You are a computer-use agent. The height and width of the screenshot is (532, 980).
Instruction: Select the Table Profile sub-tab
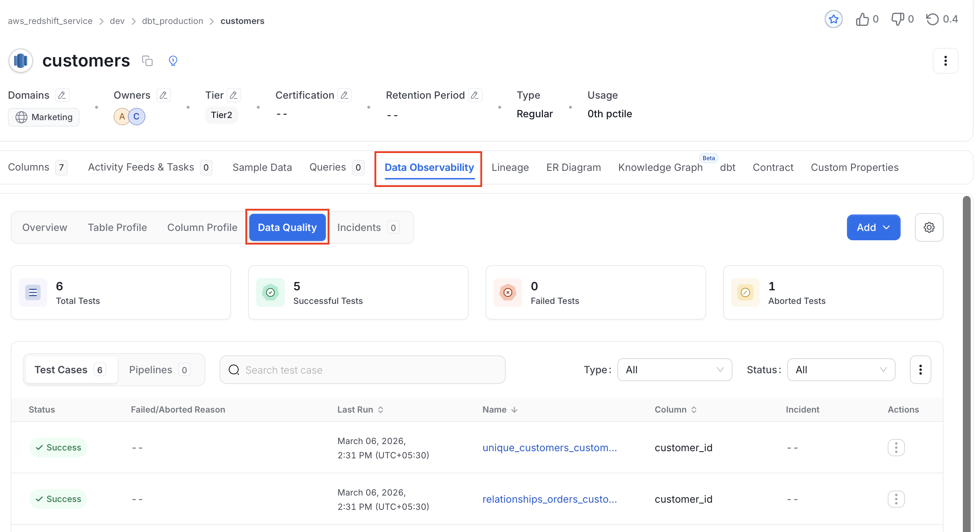click(117, 227)
